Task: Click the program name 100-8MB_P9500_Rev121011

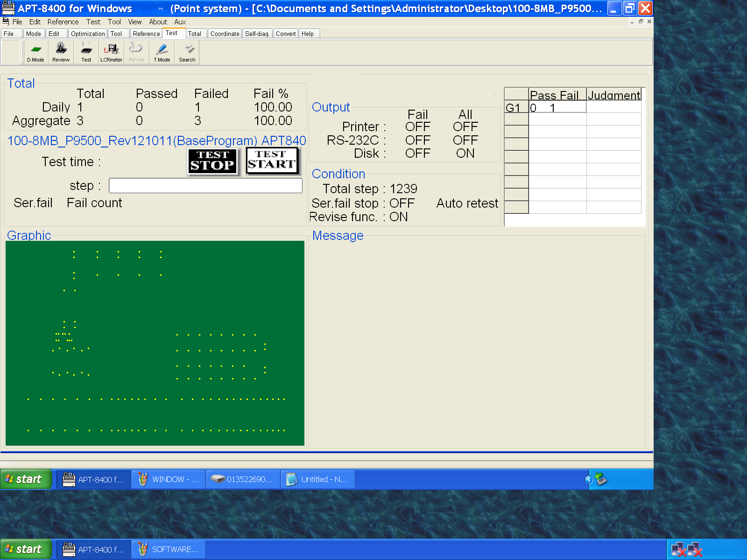Action: [x=157, y=141]
